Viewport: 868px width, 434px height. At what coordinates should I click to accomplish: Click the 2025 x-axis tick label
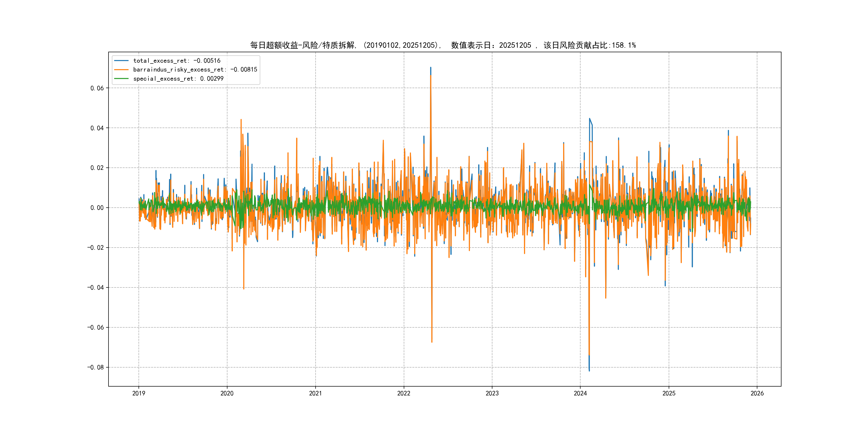669,393
